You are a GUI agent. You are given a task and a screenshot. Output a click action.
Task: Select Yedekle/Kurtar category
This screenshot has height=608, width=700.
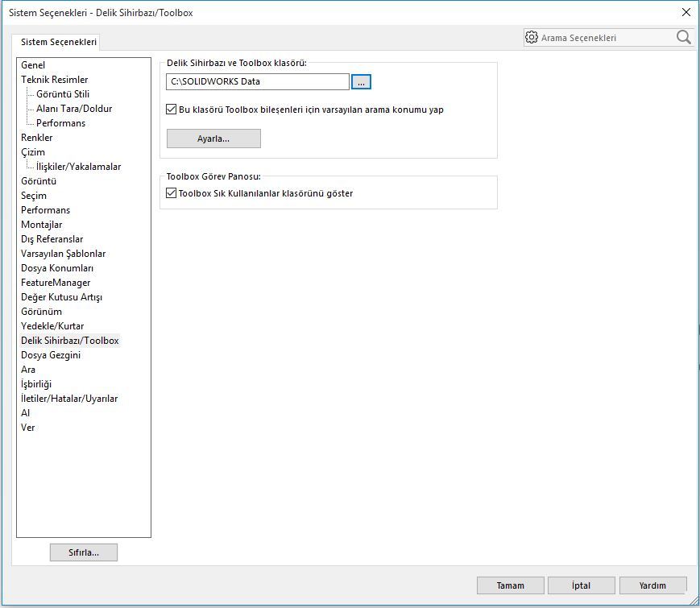point(52,326)
